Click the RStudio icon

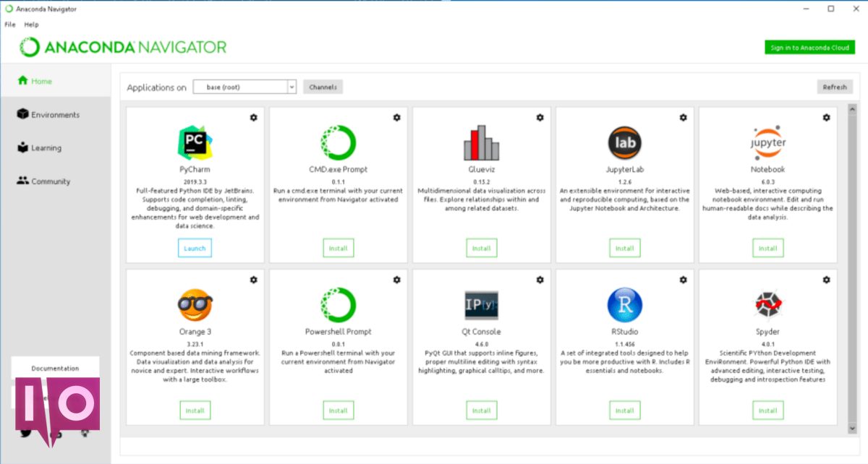click(624, 305)
